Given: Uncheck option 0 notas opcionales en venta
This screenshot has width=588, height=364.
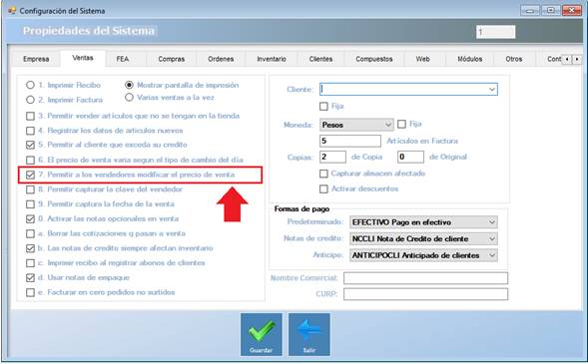Looking at the screenshot, I should tap(30, 218).
